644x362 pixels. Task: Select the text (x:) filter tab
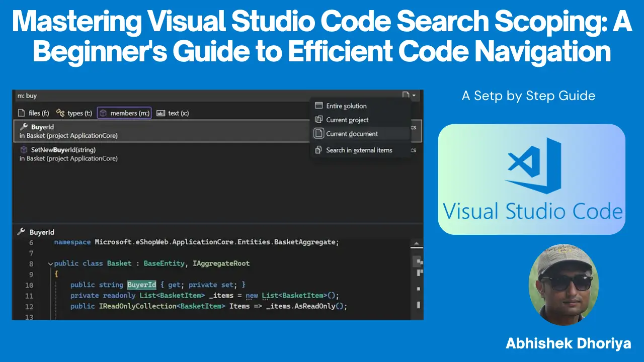pyautogui.click(x=173, y=113)
